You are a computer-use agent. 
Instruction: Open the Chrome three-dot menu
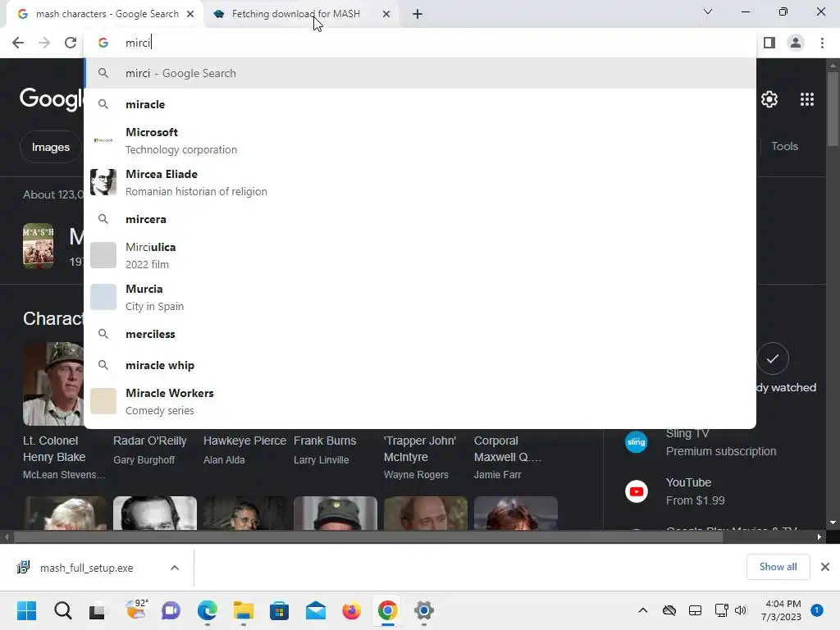tap(822, 43)
